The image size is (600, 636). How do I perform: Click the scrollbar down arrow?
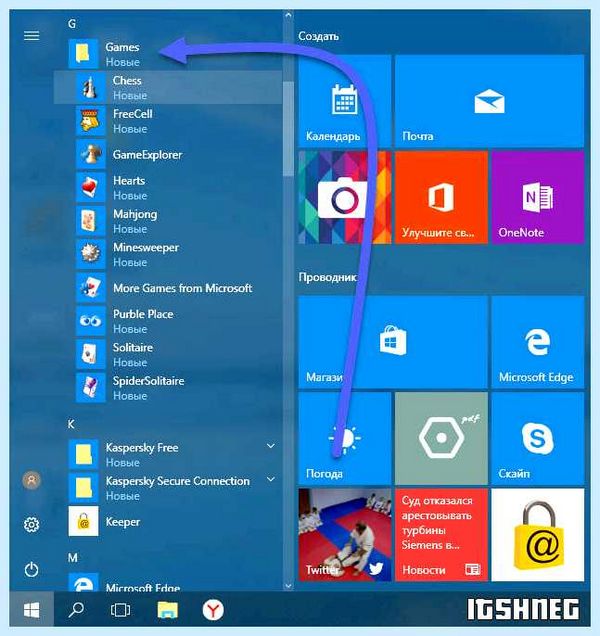(288, 586)
